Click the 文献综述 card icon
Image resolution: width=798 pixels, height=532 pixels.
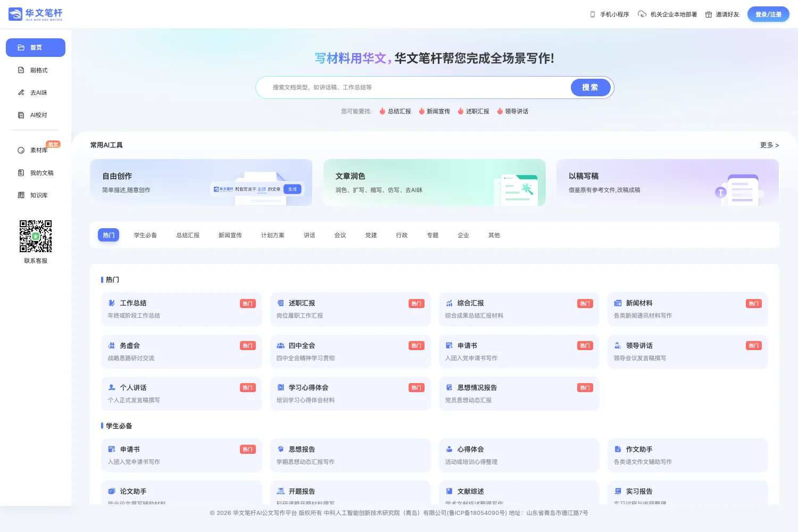449,492
